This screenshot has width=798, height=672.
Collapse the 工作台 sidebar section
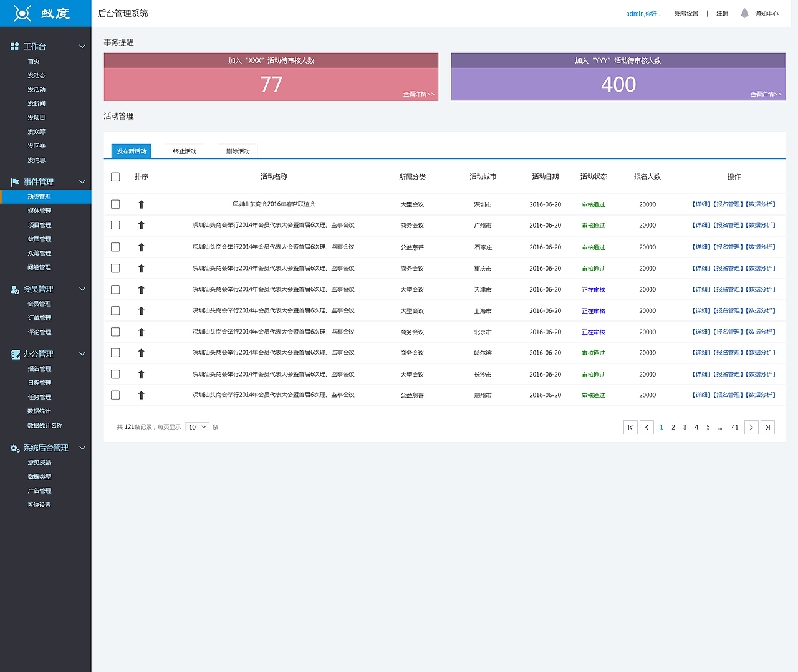tap(82, 46)
